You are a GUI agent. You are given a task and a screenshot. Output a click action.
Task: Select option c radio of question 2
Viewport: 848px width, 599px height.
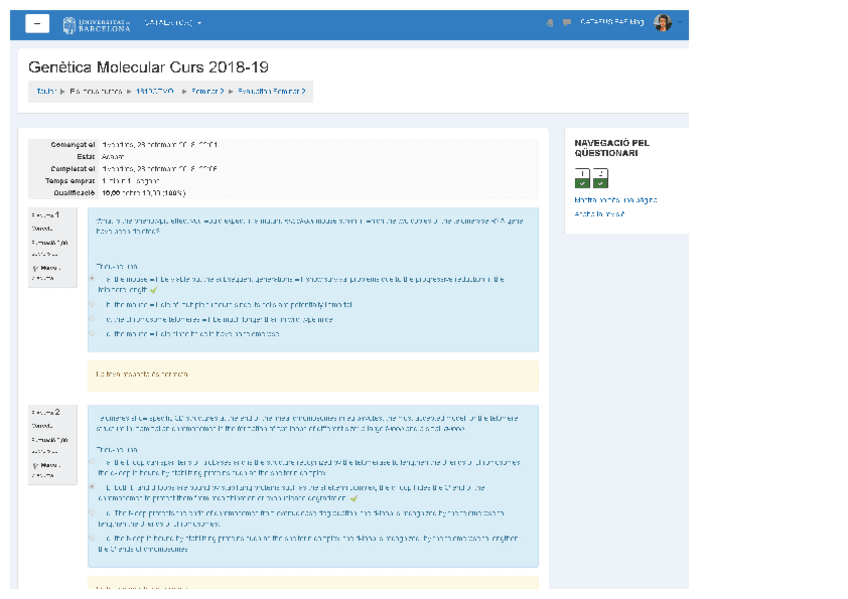[x=92, y=513]
